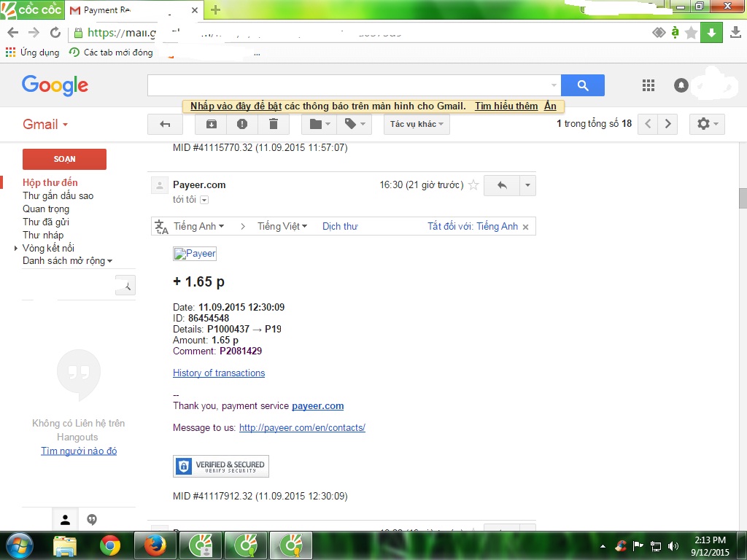Open Thư gắn dấu sao folder
The height and width of the screenshot is (560, 747).
(x=58, y=195)
